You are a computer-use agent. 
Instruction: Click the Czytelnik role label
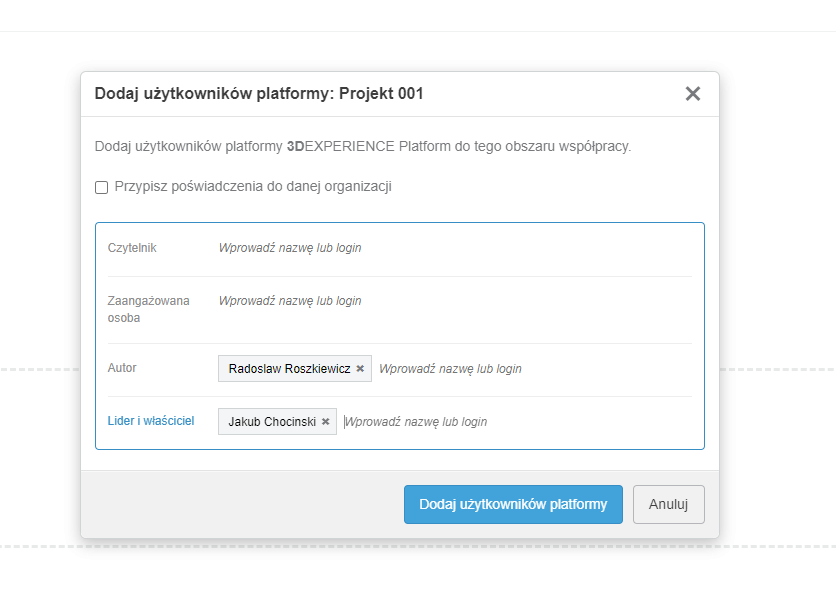(132, 248)
